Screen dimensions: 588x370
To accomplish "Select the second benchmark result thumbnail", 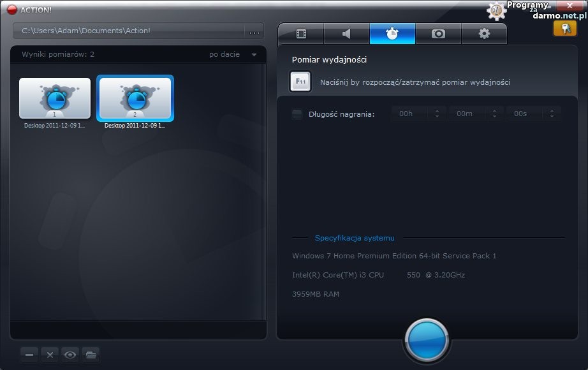I will pos(135,99).
